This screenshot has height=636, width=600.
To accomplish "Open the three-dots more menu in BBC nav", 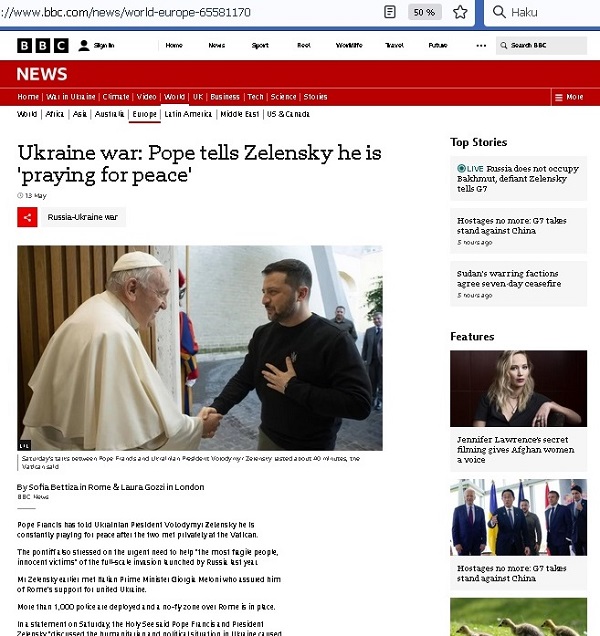I will [481, 45].
